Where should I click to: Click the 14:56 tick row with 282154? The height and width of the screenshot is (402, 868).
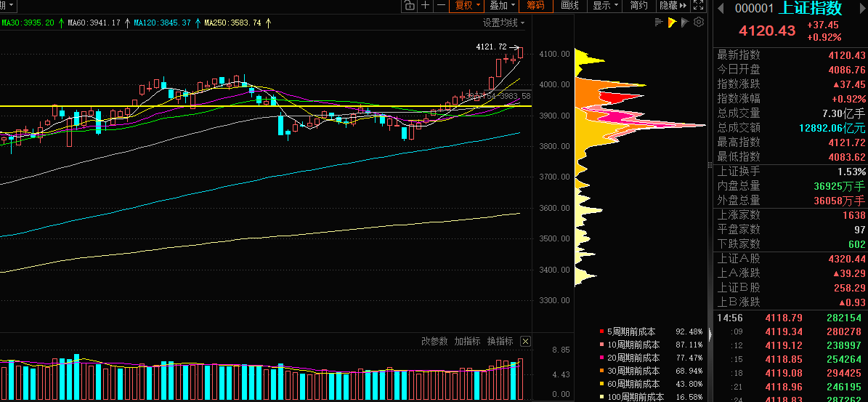[x=790, y=318]
